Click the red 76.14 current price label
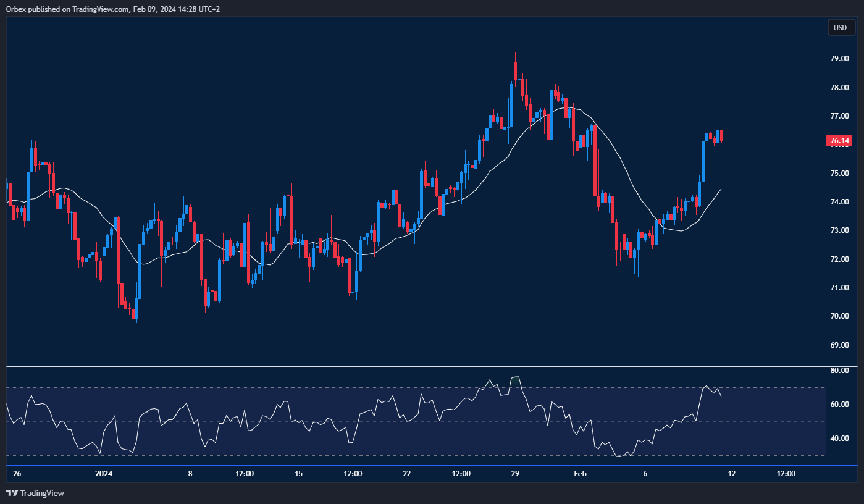The height and width of the screenshot is (504, 864). click(839, 141)
